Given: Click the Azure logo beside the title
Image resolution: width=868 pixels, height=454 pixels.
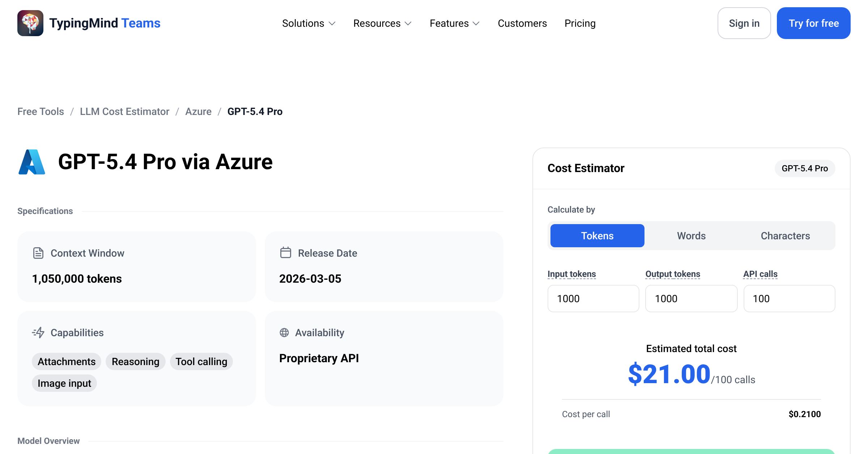Looking at the screenshot, I should pos(32,162).
